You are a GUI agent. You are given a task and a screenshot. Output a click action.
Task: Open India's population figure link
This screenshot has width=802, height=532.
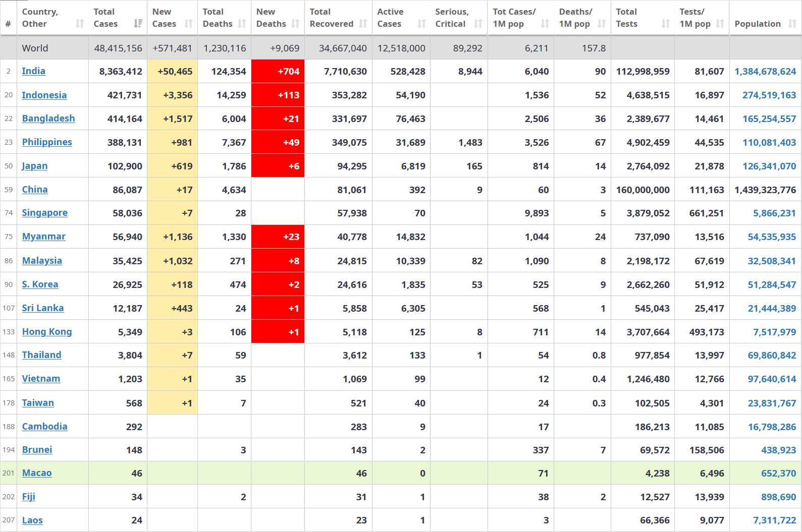click(765, 72)
